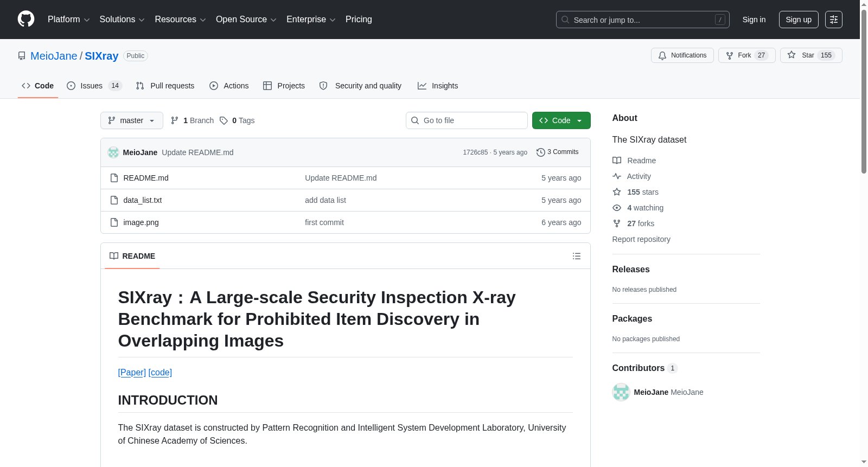Open MeioJane's avatar in the commit bar
Image resolution: width=868 pixels, height=467 pixels.
click(x=113, y=152)
